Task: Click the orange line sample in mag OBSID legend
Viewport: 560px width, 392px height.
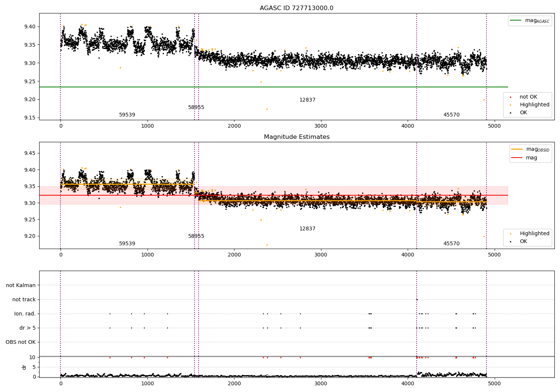Action: pos(517,149)
